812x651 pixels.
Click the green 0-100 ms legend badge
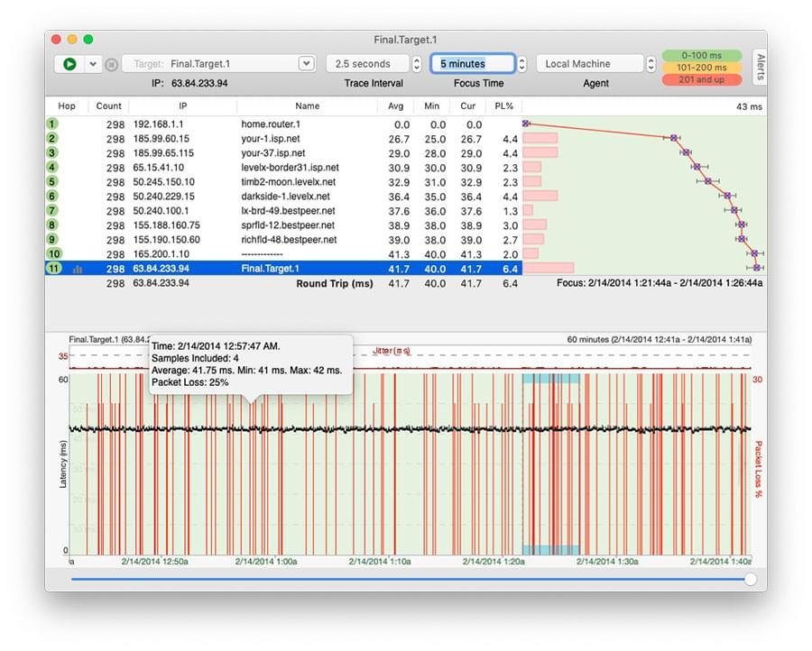(x=702, y=56)
